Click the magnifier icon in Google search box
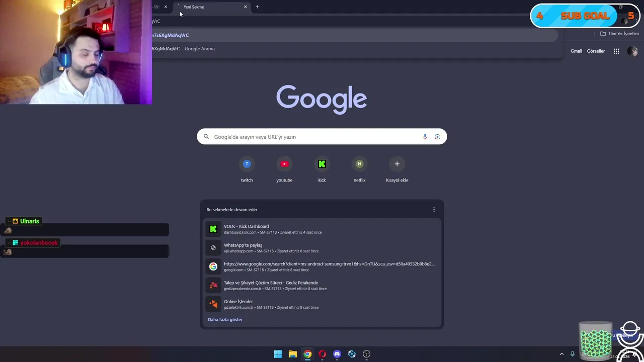 pos(206,137)
